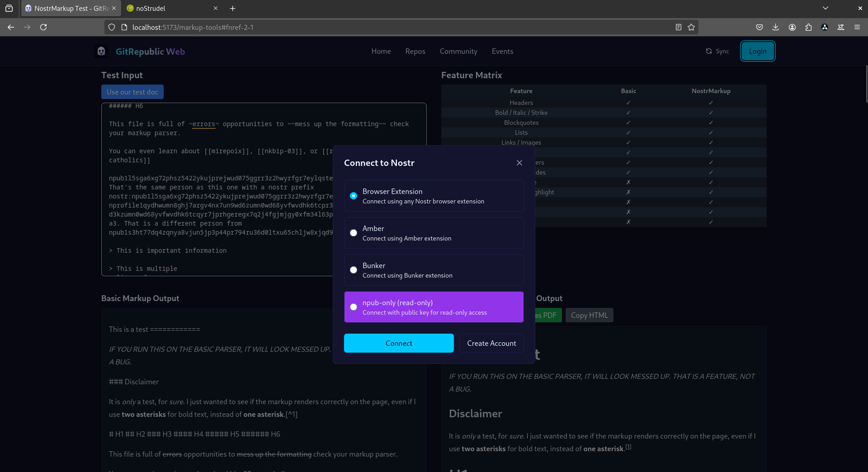
Task: Click the footnote [1] superscript link
Action: [x=628, y=447]
